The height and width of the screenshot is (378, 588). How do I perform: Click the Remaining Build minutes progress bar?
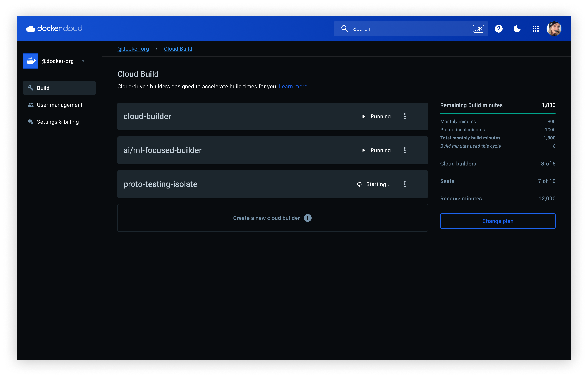pyautogui.click(x=498, y=113)
